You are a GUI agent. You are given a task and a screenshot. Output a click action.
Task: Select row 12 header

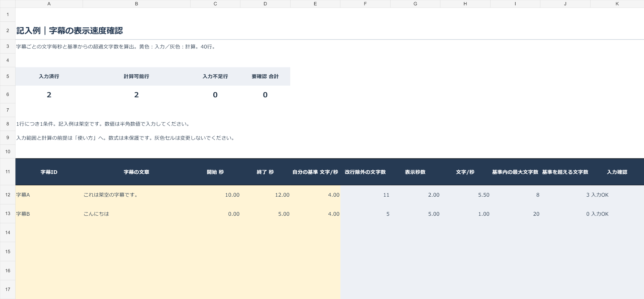(8, 195)
